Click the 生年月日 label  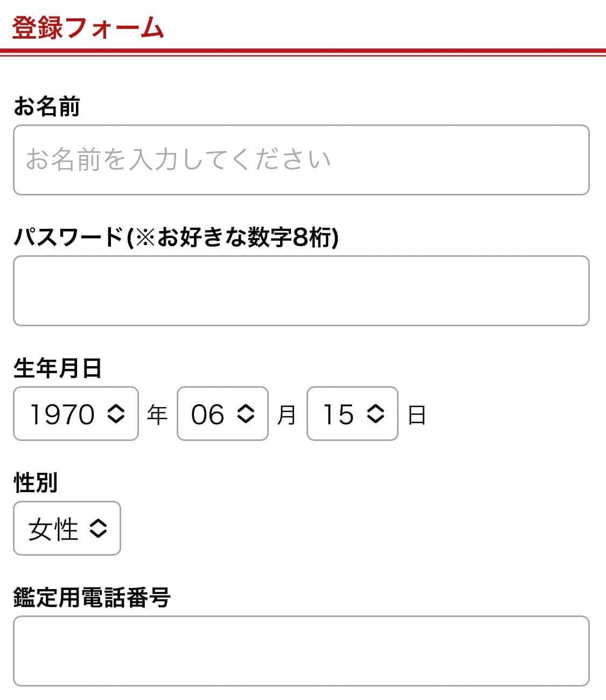pos(58,368)
